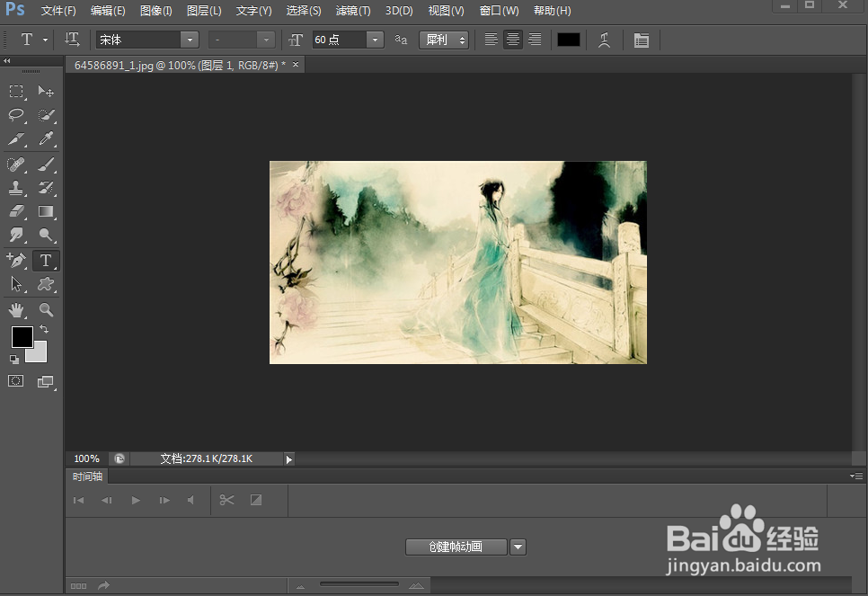868x596 pixels.
Task: Open the anti-aliasing dropdown showing 犀利
Action: (x=444, y=40)
